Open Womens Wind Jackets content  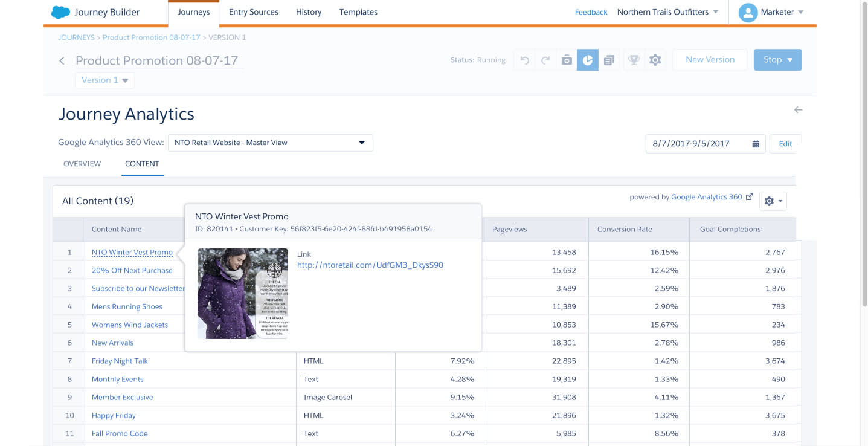130,325
